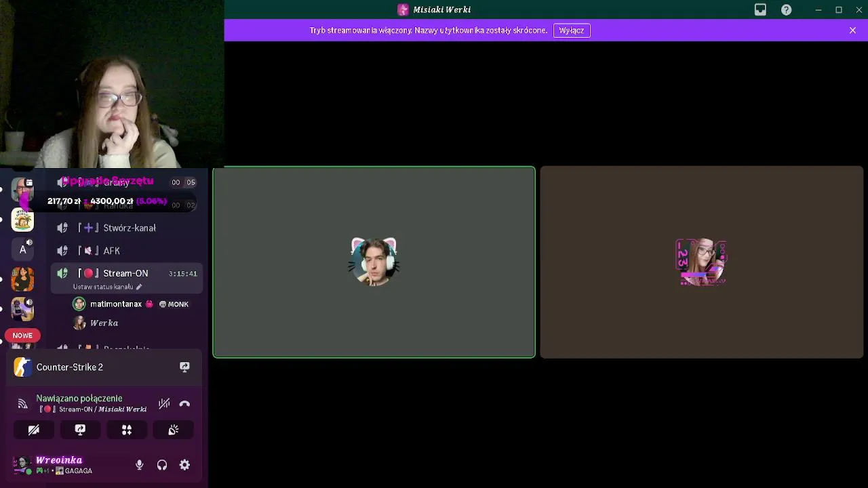This screenshot has height=488, width=868.
Task: Open the Help question mark icon
Action: 786,9
